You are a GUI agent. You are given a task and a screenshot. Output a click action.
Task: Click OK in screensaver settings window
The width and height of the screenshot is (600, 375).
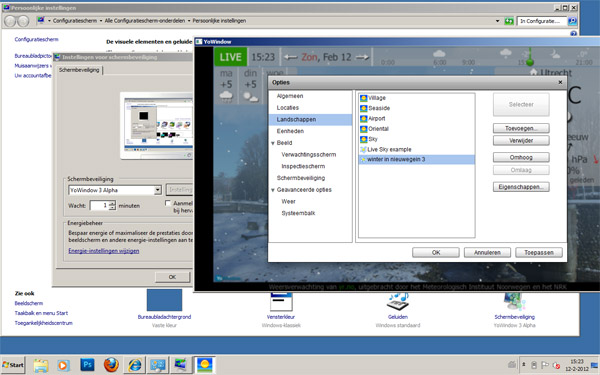pyautogui.click(x=172, y=277)
